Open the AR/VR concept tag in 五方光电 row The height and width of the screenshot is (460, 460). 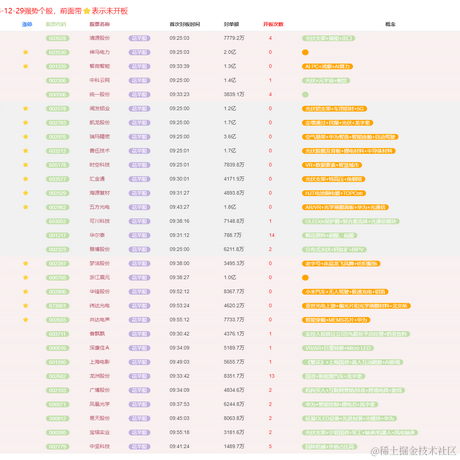(345, 207)
